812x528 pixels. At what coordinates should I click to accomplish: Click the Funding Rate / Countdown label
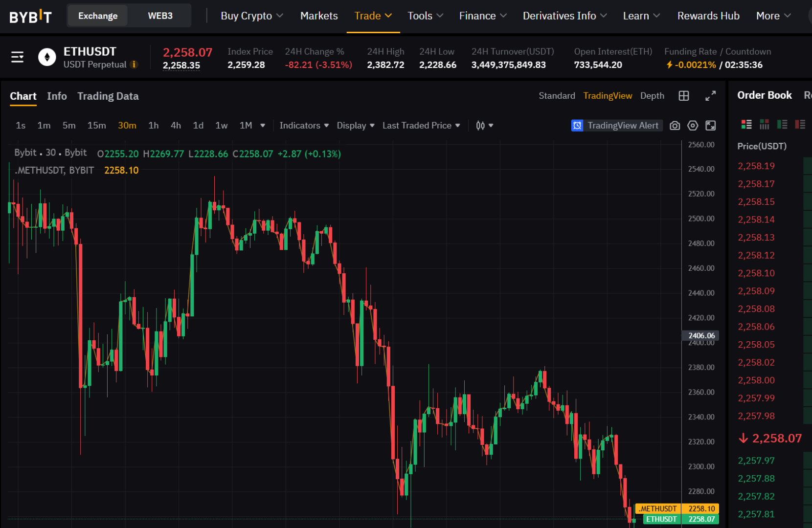(718, 52)
